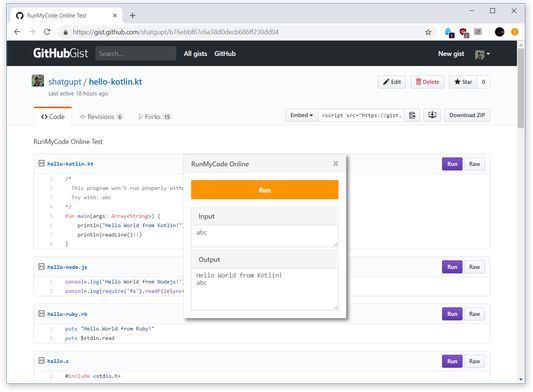Click the page vertical scrollbar thumb

click(x=521, y=88)
